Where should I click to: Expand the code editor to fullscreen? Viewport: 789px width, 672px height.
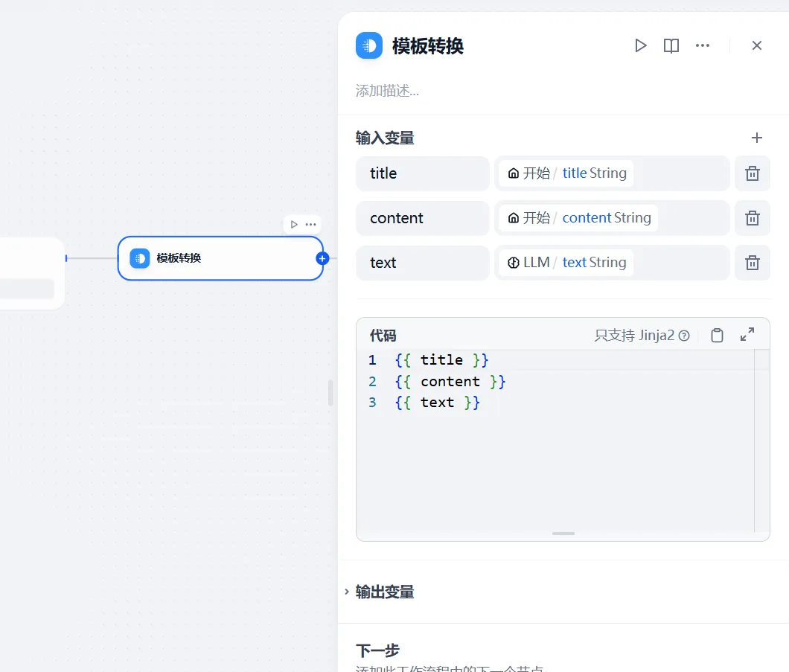point(747,334)
